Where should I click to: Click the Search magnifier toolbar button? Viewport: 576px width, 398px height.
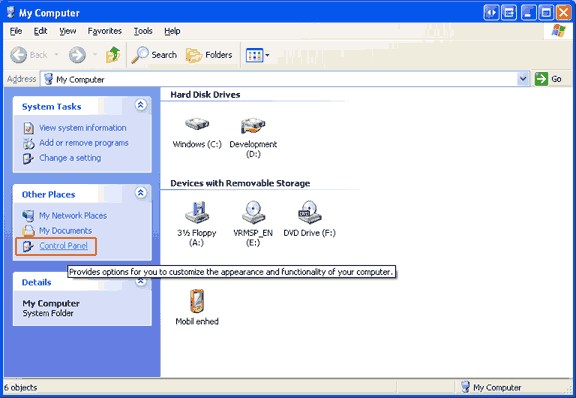pos(154,55)
